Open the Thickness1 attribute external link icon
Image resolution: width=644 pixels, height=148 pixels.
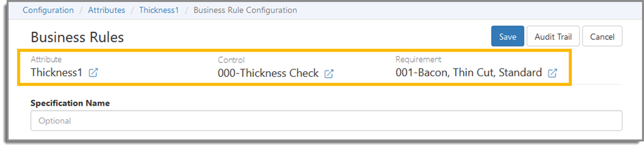coord(93,72)
